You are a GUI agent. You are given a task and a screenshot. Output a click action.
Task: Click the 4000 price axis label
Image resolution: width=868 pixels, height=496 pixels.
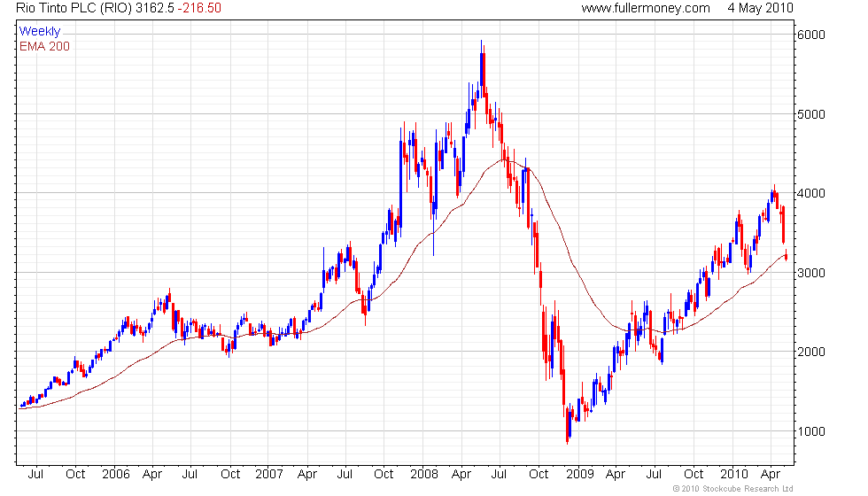[x=811, y=194]
